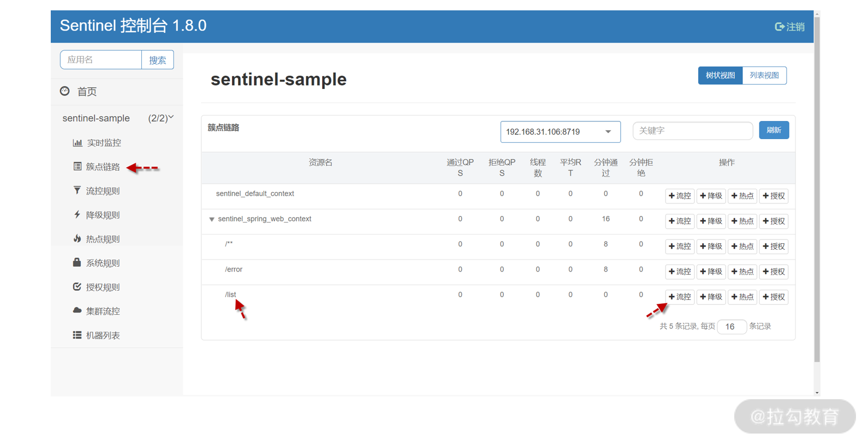Image resolution: width=868 pixels, height=445 pixels.
Task: Open 授权规则 in the sidebar
Action: click(102, 287)
